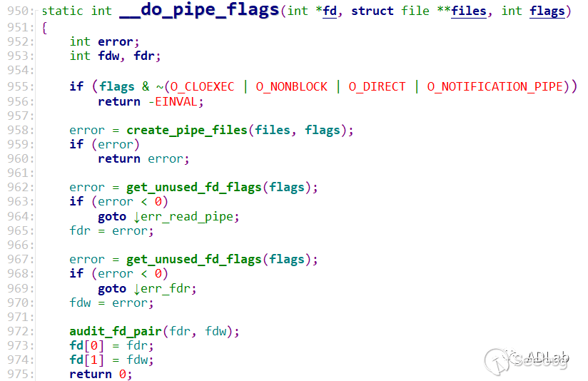Click the underlined flags parameter on line 950
The image size is (588, 381).
point(547,11)
